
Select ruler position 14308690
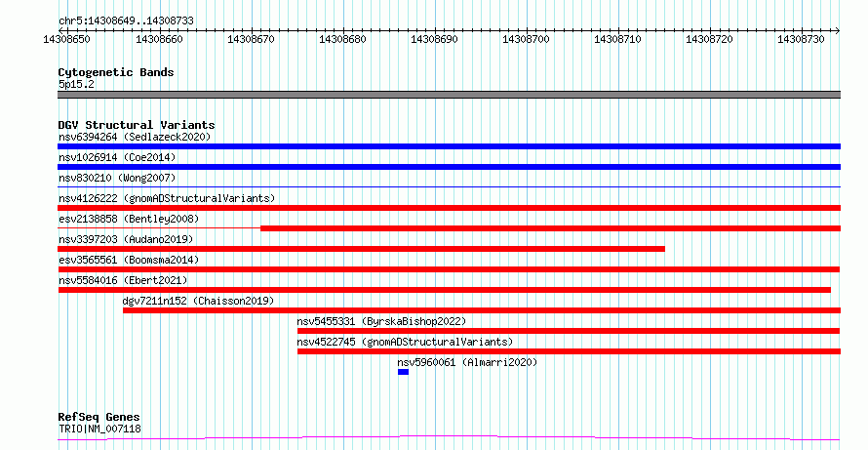[x=434, y=39]
